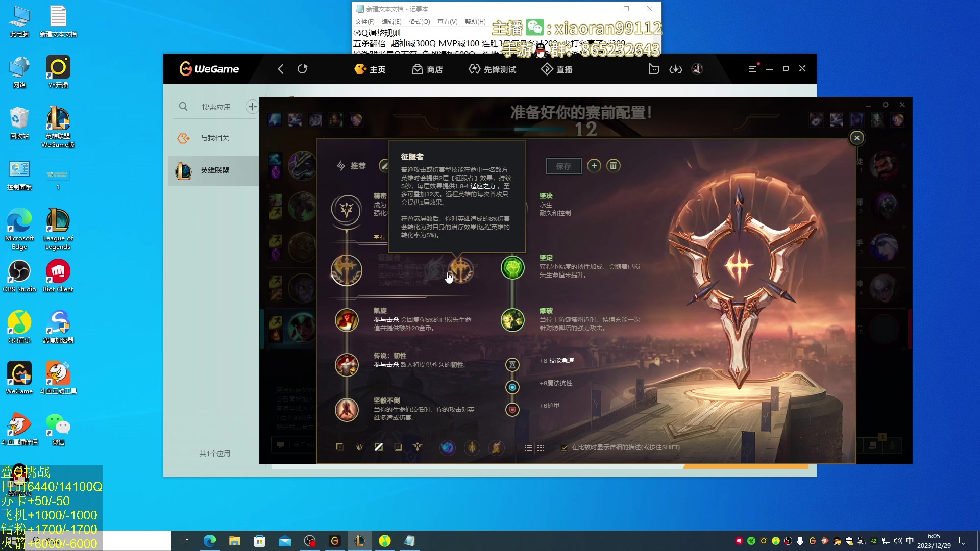The height and width of the screenshot is (551, 980).
Task: Open the Windows notification center
Action: tap(963, 541)
